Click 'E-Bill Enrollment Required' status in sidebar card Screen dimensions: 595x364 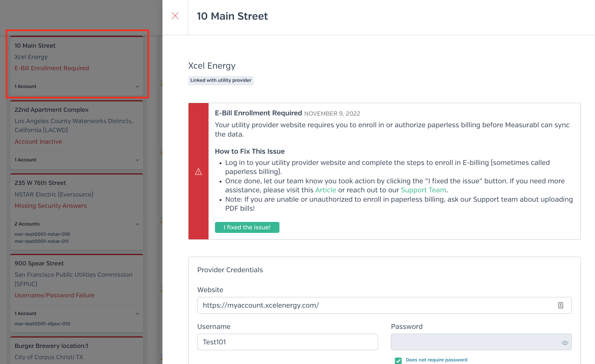coord(52,68)
